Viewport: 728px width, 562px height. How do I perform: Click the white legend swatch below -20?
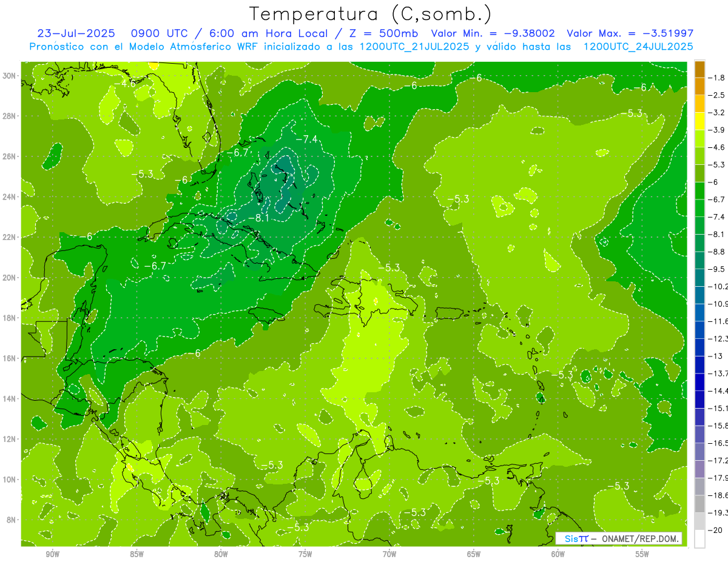point(699,538)
